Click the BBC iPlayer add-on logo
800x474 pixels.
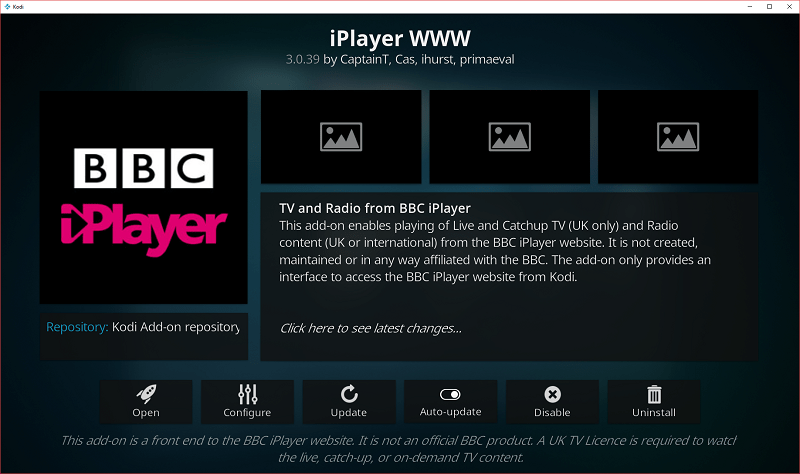(x=143, y=197)
